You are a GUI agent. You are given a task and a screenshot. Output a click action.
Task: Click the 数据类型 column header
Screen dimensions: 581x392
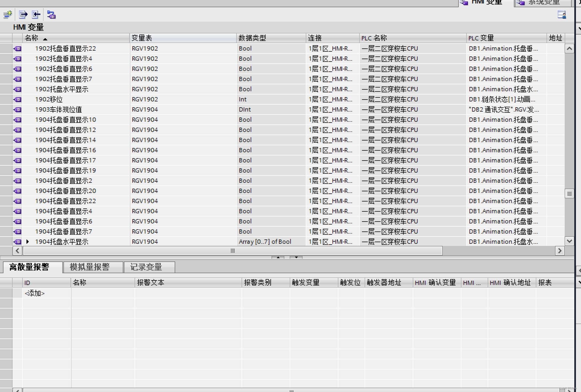[x=252, y=38]
